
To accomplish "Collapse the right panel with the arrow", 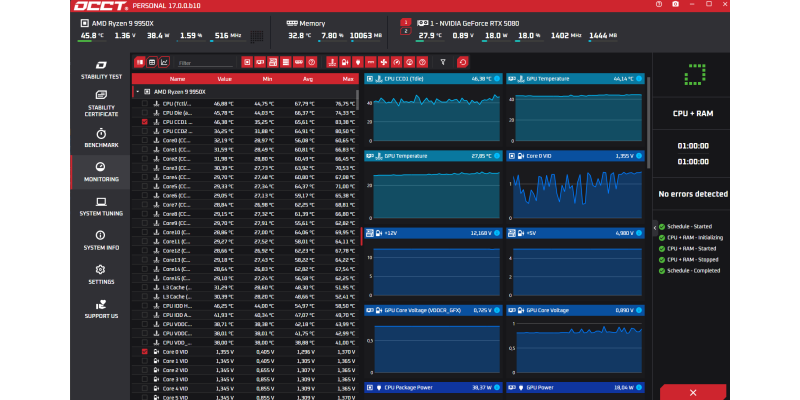I will click(655, 228).
